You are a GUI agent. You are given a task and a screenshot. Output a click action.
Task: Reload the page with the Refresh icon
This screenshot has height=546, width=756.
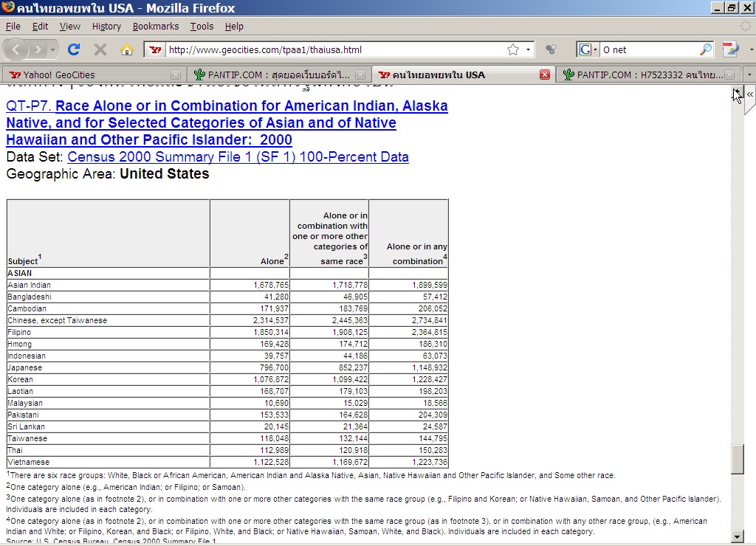coord(74,49)
